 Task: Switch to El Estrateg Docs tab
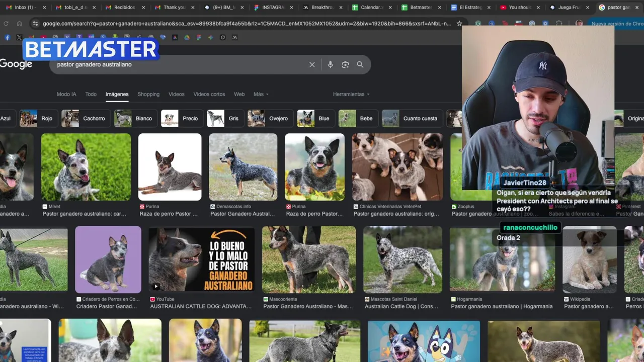pyautogui.click(x=470, y=8)
